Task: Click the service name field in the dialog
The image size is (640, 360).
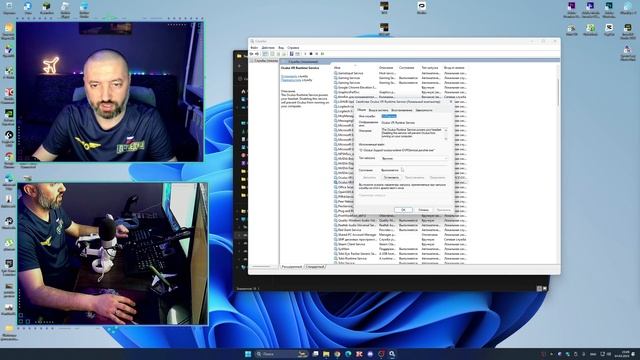Action: [414, 116]
